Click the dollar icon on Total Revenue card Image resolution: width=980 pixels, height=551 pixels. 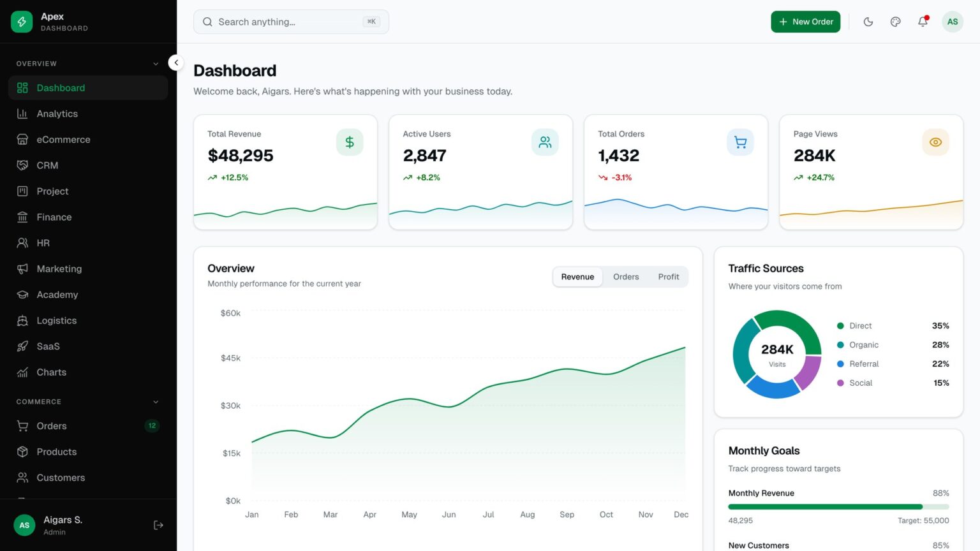click(x=350, y=142)
